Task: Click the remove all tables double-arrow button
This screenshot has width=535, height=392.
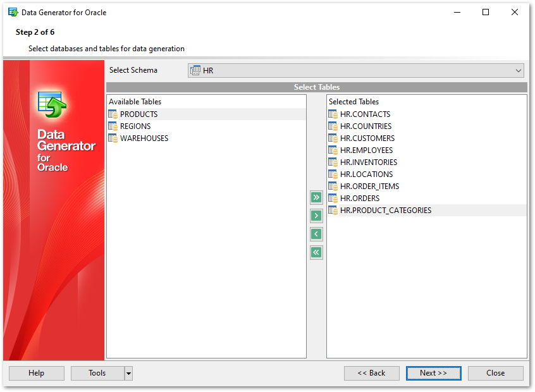Action: [x=316, y=253]
